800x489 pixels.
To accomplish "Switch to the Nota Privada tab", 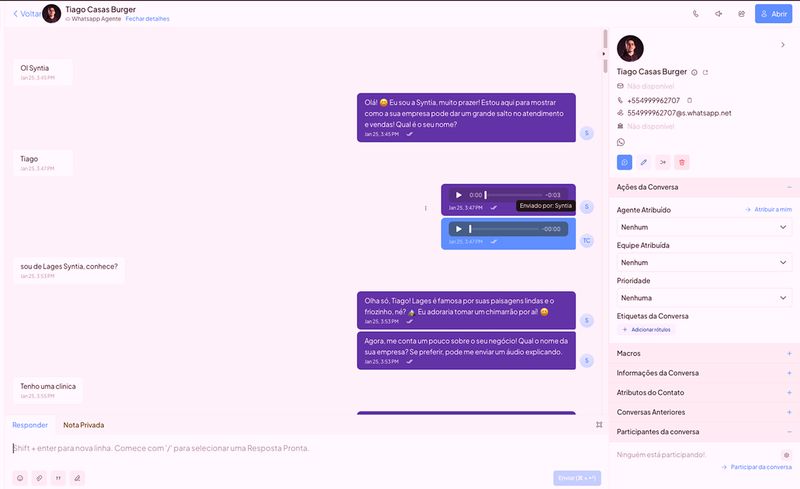I will pos(84,425).
